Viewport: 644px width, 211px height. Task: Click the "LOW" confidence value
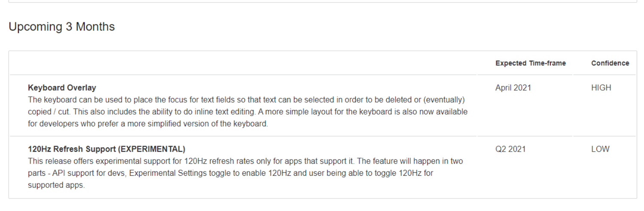point(600,149)
